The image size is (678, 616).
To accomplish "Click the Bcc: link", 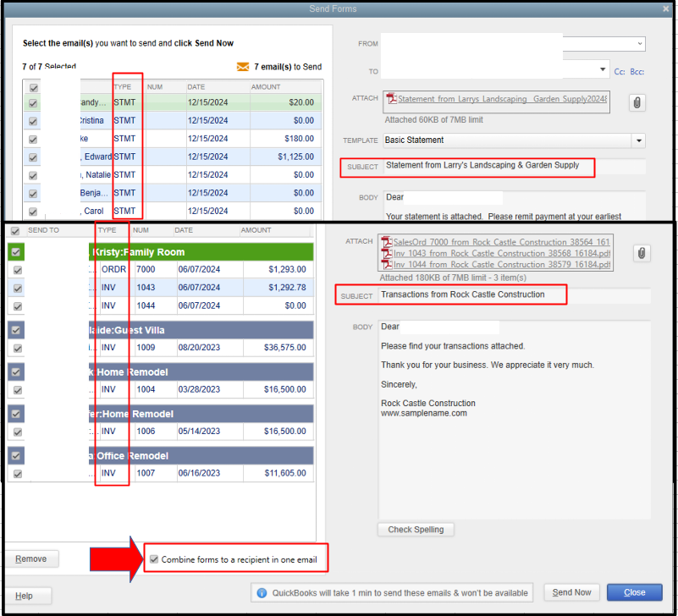I will [x=637, y=72].
